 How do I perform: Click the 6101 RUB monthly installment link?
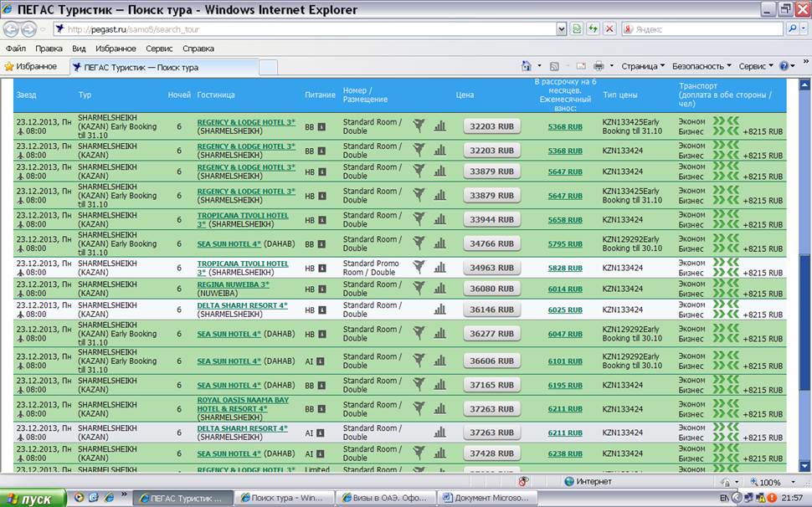(x=565, y=361)
